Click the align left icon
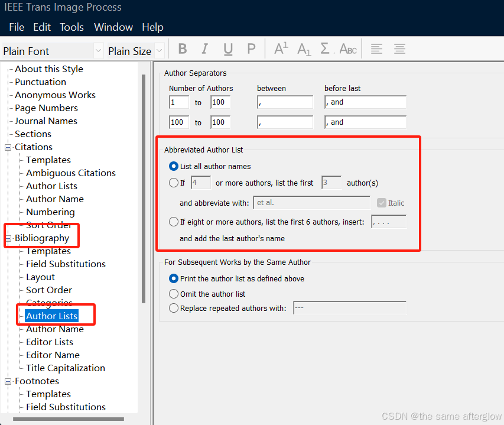 click(376, 49)
